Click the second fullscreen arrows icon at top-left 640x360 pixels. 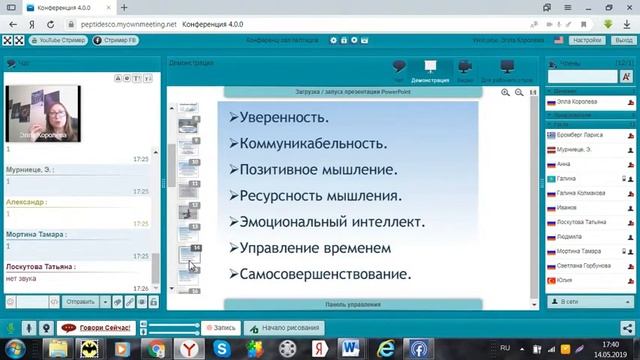pyautogui.click(x=19, y=40)
